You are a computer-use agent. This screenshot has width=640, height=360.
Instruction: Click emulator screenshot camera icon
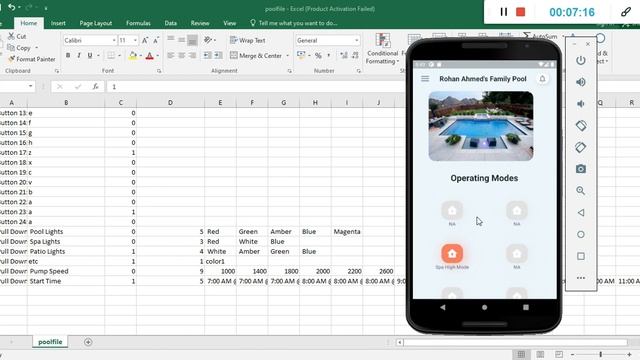(581, 169)
